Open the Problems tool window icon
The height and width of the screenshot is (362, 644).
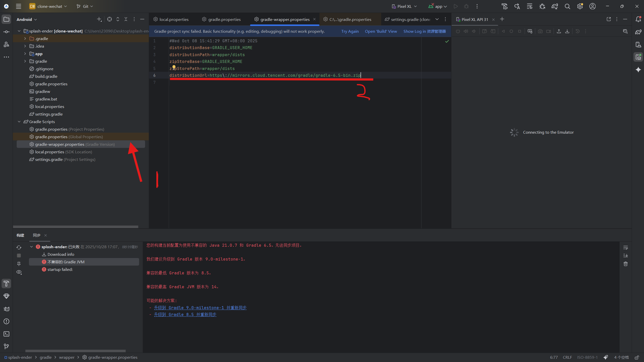[x=6, y=321]
